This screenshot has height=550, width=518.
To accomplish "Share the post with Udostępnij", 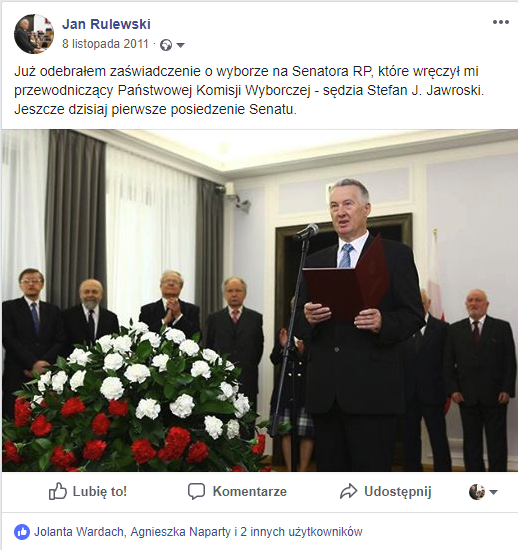I will [x=398, y=492].
